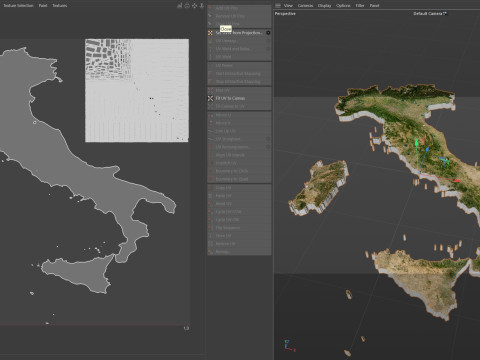
Task: Click the UV Peeler command icon
Action: click(210, 66)
